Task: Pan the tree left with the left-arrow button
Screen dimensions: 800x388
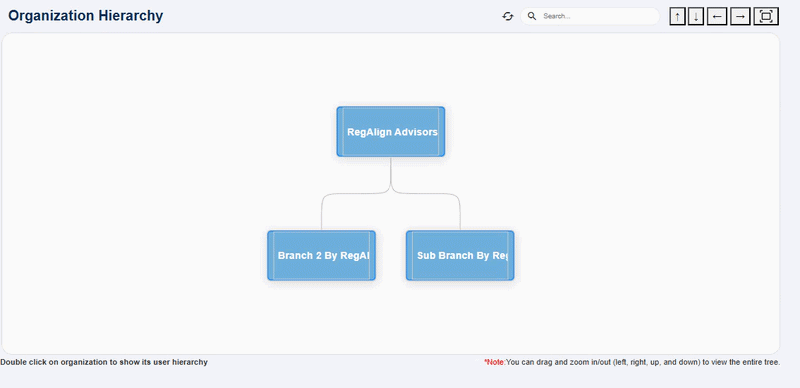Action: coord(717,16)
